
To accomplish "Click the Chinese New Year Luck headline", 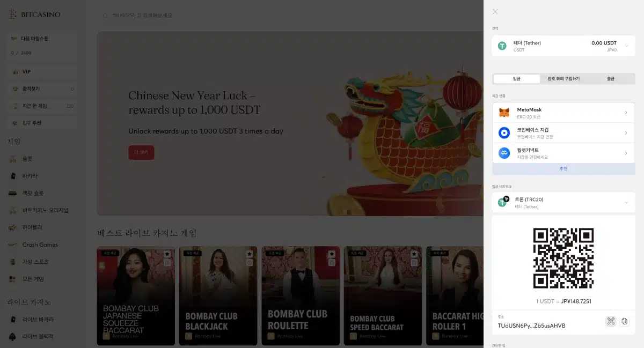I will (194, 102).
